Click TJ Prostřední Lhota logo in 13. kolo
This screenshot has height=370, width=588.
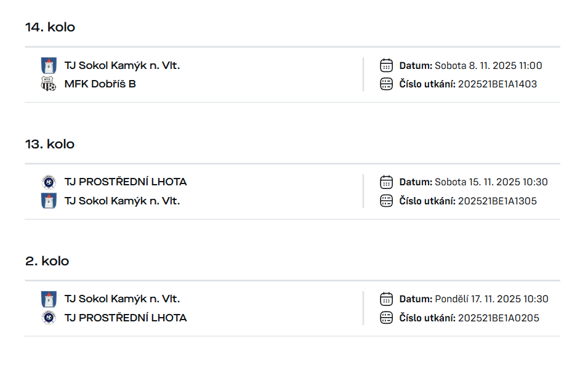pos(49,182)
